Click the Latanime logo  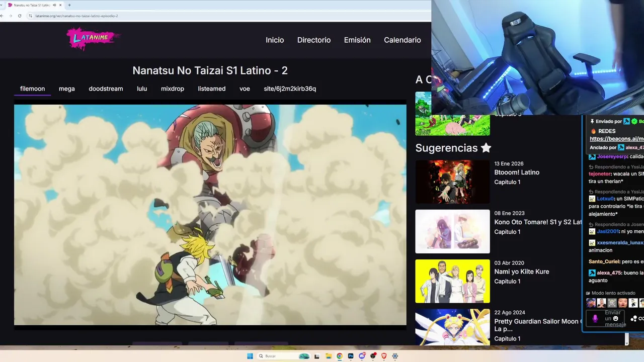coord(93,39)
